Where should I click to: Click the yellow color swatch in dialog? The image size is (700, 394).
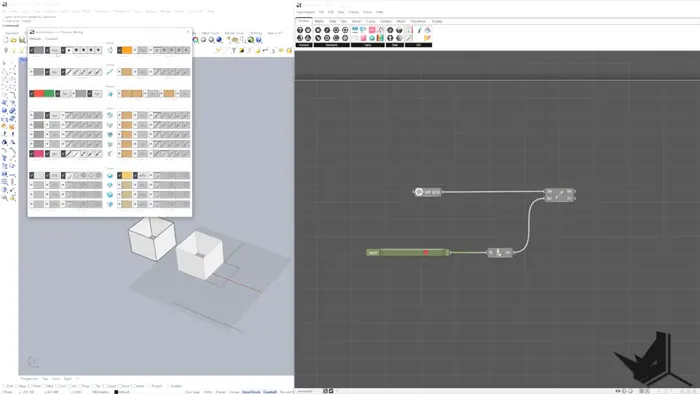click(x=127, y=175)
